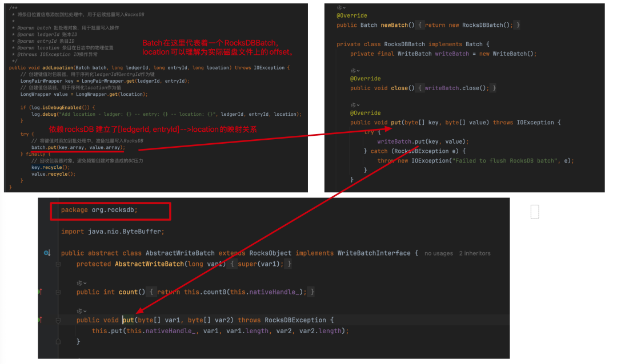
Task: Click 'new WriteBatch()' initializer
Action: (x=506, y=54)
